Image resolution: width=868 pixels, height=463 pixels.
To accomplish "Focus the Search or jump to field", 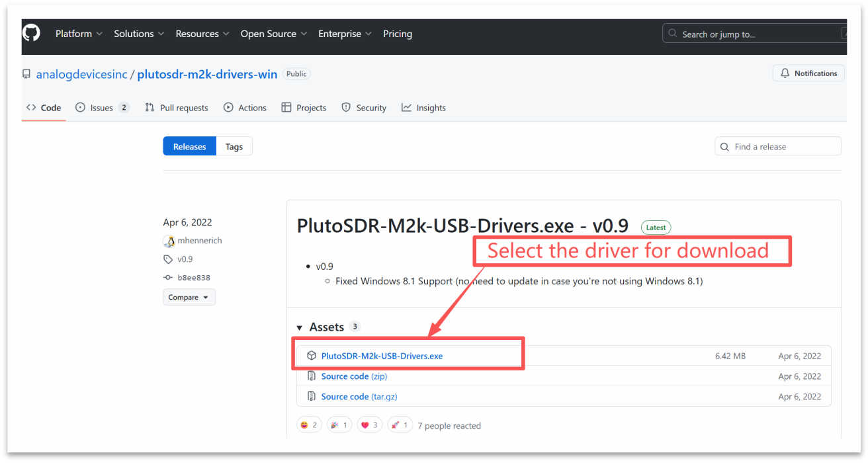I will click(x=754, y=34).
